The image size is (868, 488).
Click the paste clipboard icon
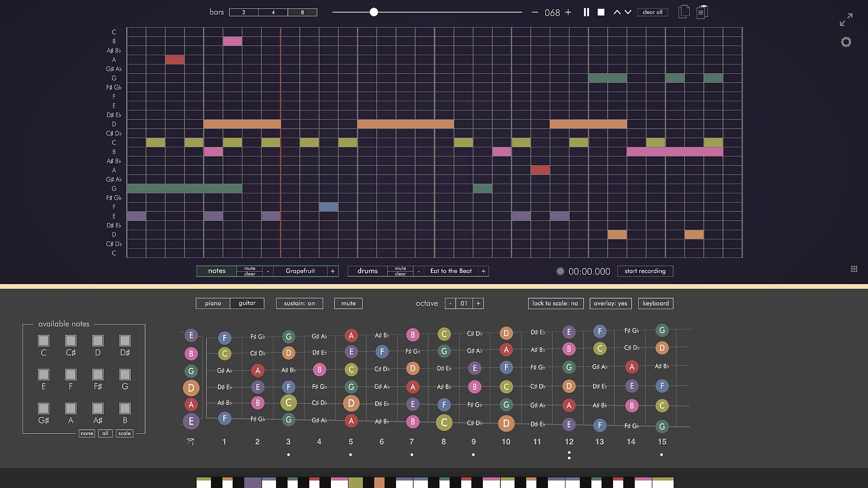[702, 12]
